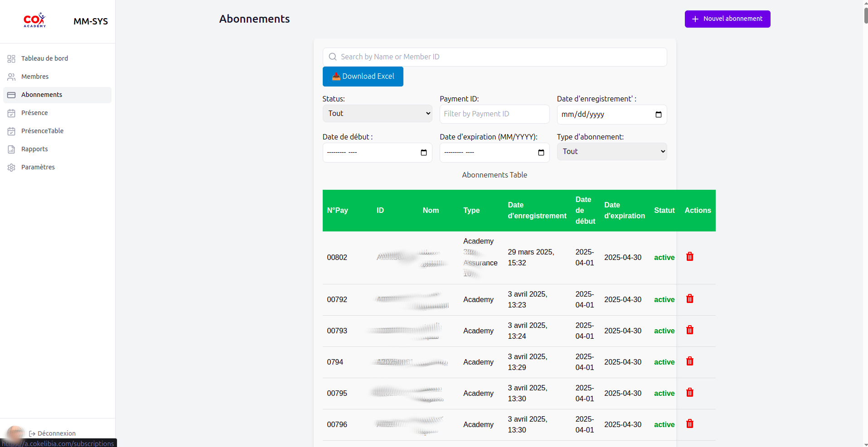868x447 pixels.
Task: Click Déconnexion to log out
Action: [x=56, y=433]
